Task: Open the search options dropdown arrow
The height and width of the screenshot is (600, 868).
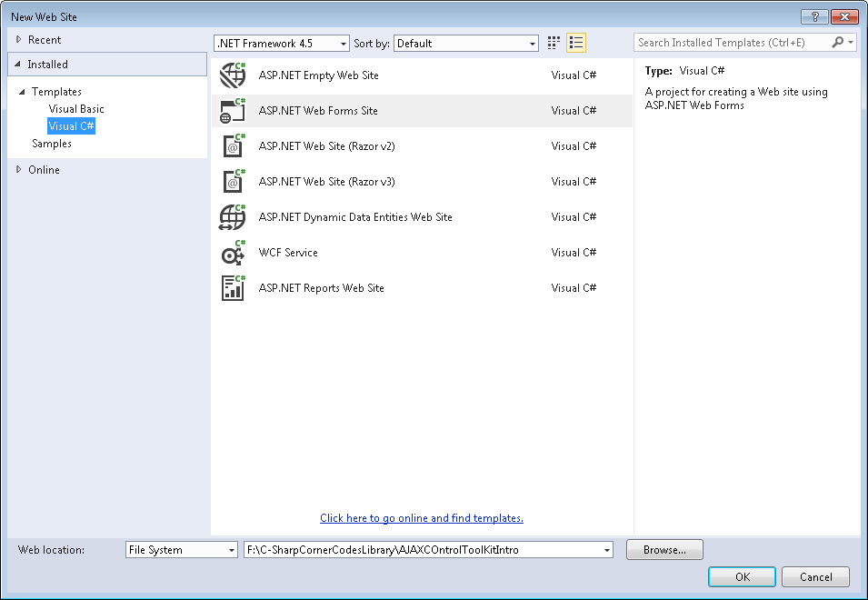Action: pyautogui.click(x=851, y=42)
